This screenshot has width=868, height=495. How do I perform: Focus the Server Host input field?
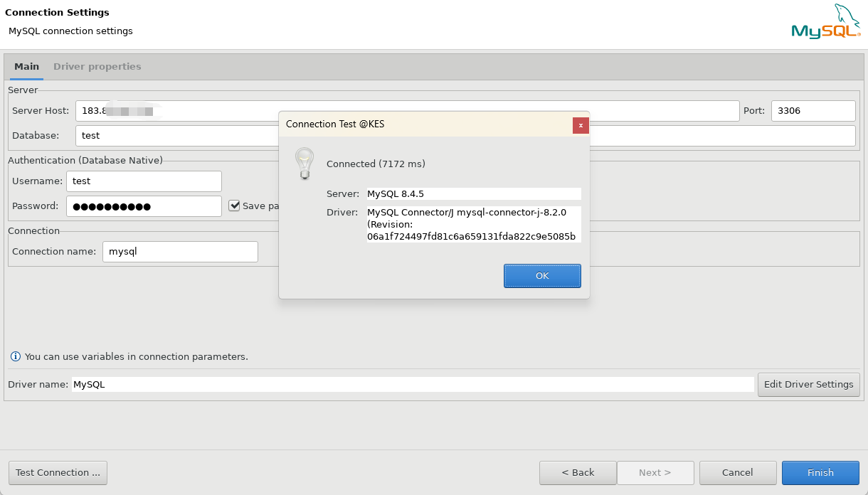213,111
